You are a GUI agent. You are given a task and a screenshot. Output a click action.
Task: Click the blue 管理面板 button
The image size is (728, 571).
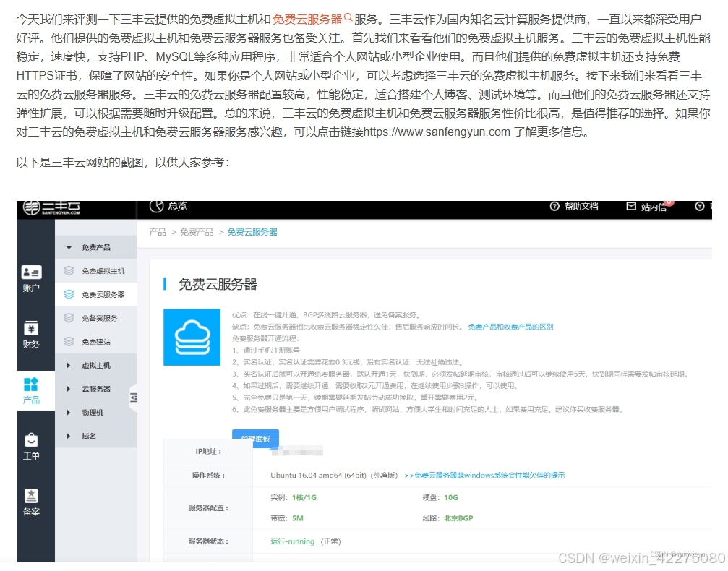click(257, 438)
